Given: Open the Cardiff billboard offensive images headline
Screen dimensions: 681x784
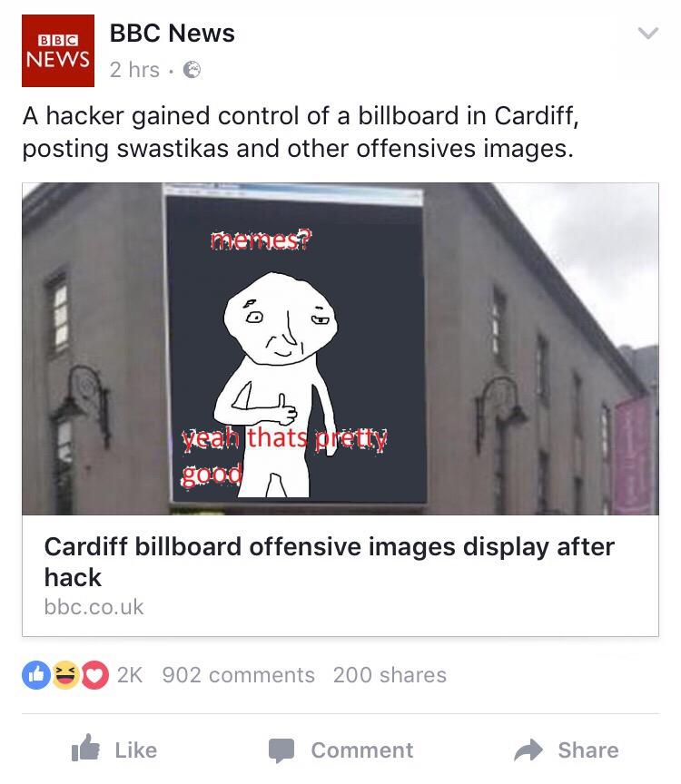Looking at the screenshot, I should pyautogui.click(x=330, y=562).
